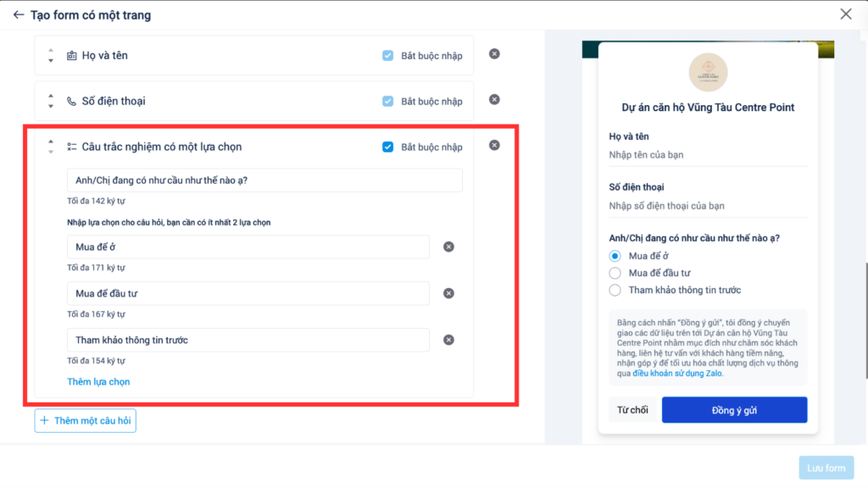Click Đồng ý gửi button
The height and width of the screenshot is (488, 868).
tap(734, 410)
